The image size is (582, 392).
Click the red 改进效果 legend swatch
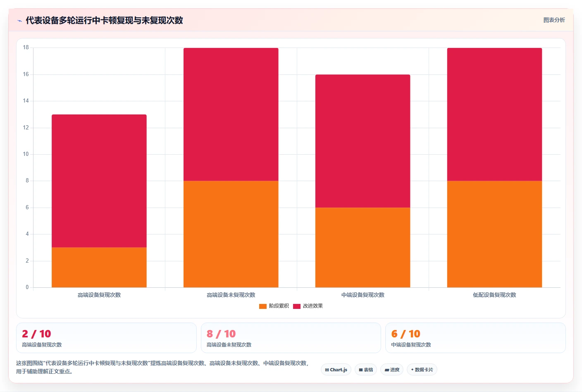pos(297,306)
